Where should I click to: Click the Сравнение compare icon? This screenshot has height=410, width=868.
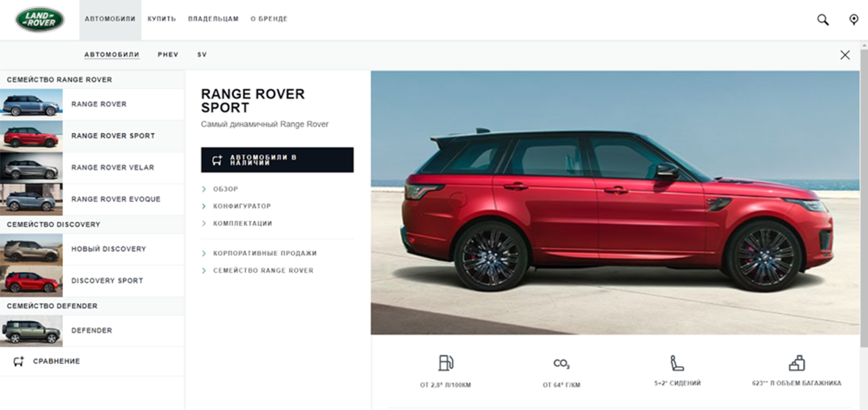pyautogui.click(x=19, y=362)
